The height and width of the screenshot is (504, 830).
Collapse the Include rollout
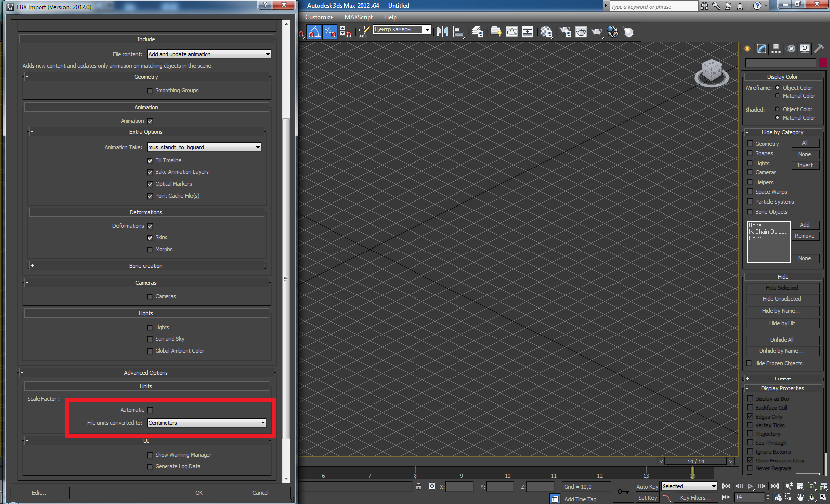click(x=146, y=39)
